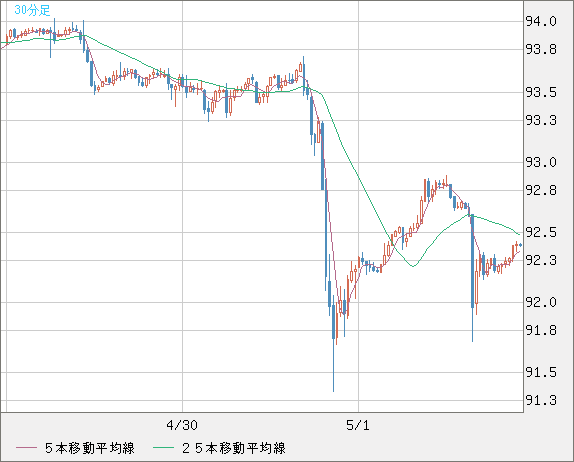Click the 93.0 price axis label
Screen dimensions: 574x462
click(x=541, y=162)
